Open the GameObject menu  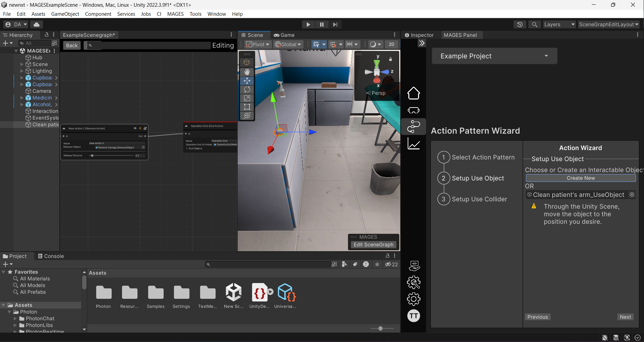(65, 14)
